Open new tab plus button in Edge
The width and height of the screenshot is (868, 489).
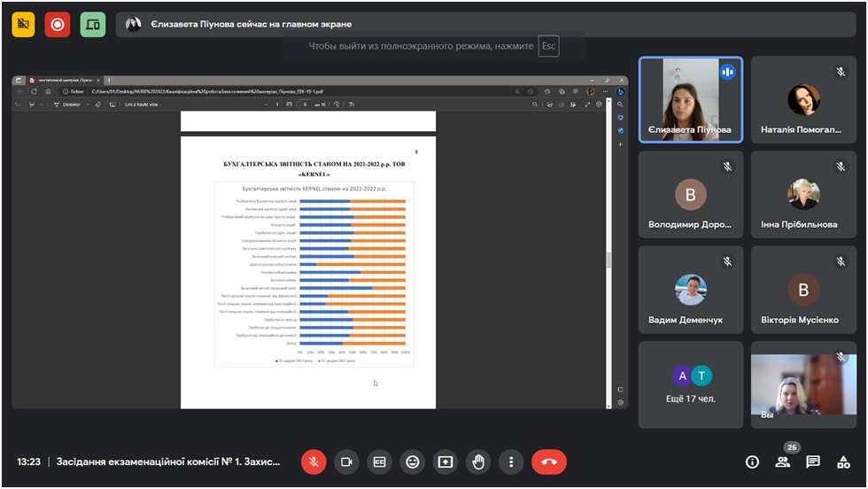tap(109, 81)
